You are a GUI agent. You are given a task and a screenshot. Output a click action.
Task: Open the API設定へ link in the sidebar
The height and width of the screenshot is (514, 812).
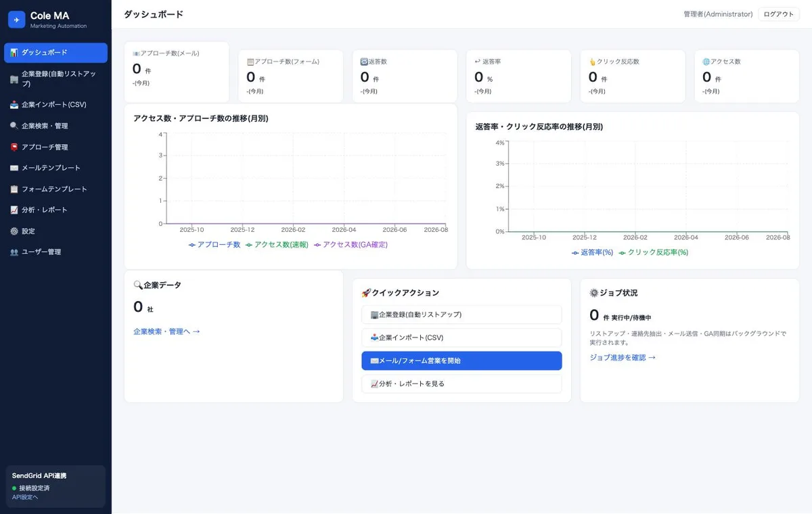coord(25,497)
